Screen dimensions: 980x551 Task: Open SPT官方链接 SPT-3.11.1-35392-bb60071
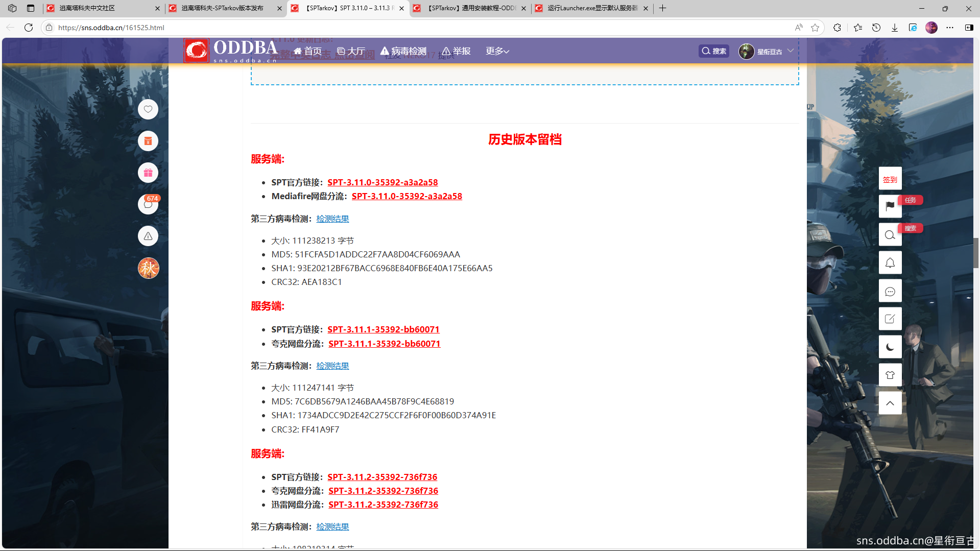click(x=384, y=329)
